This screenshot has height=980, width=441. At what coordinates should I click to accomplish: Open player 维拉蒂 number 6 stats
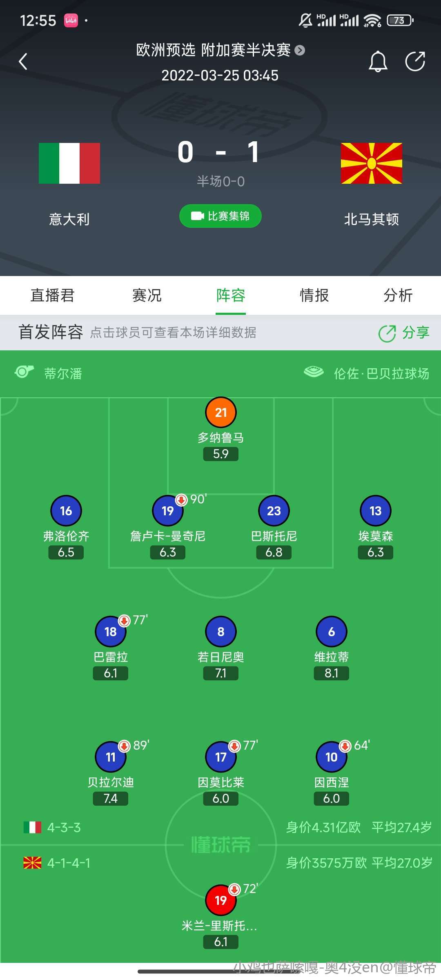click(x=332, y=632)
